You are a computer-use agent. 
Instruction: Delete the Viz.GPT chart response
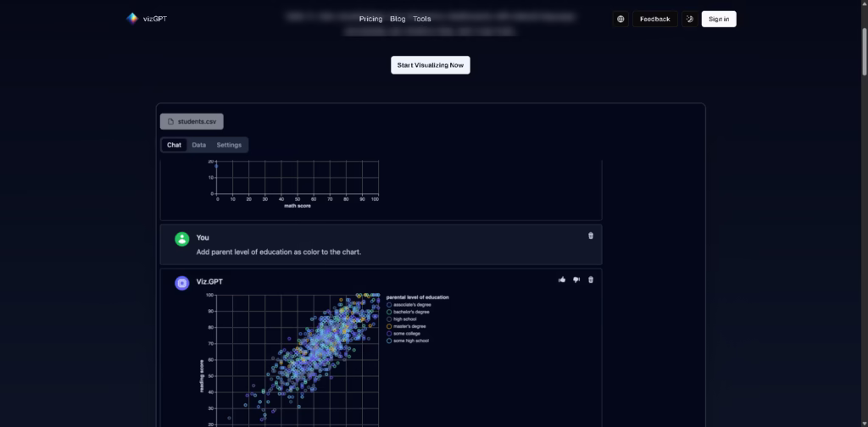coord(591,280)
